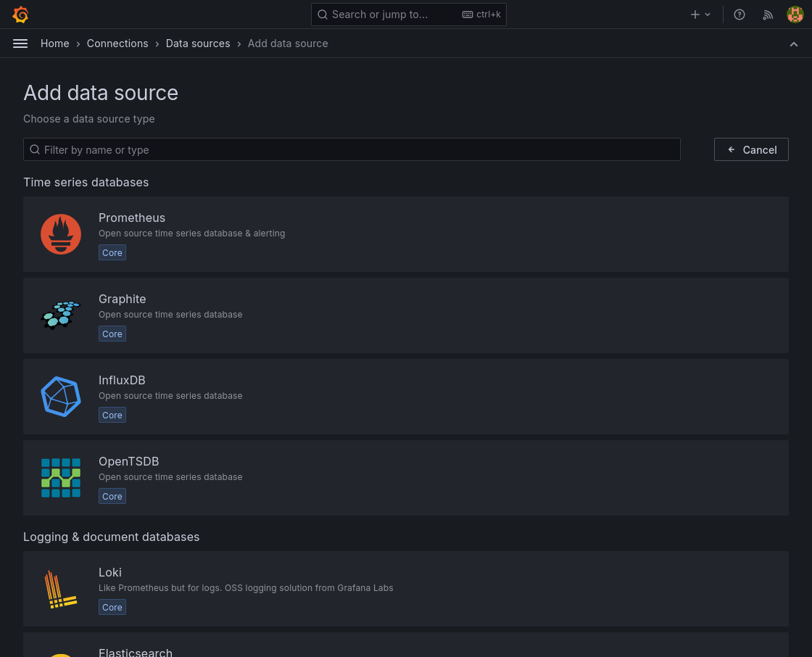Image resolution: width=812 pixels, height=657 pixels.
Task: Expand the plus new item dropdown
Action: (x=700, y=15)
